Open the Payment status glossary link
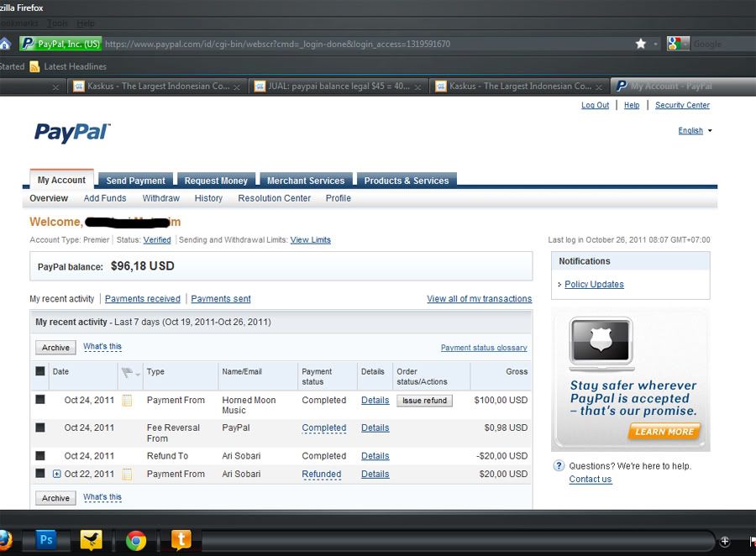The height and width of the screenshot is (556, 756). coord(484,348)
